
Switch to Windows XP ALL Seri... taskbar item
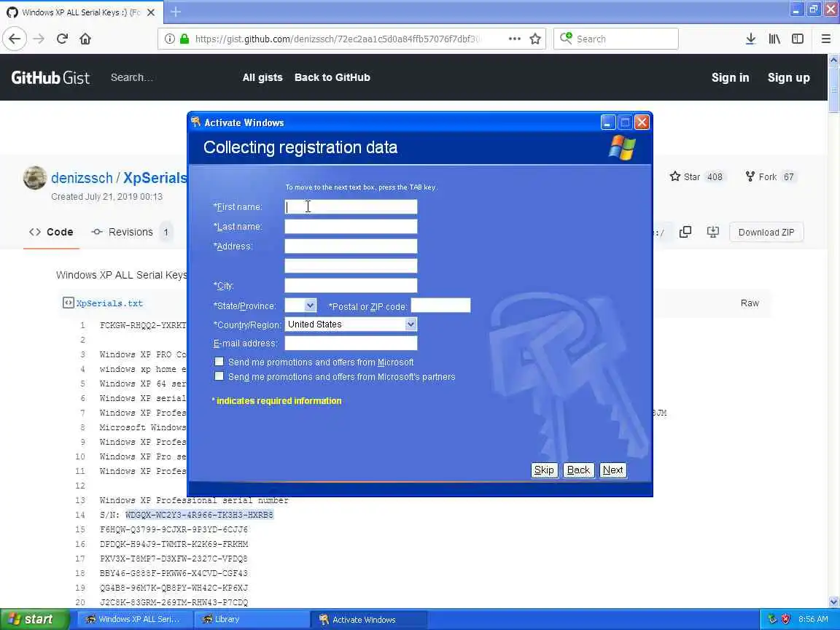tap(133, 619)
